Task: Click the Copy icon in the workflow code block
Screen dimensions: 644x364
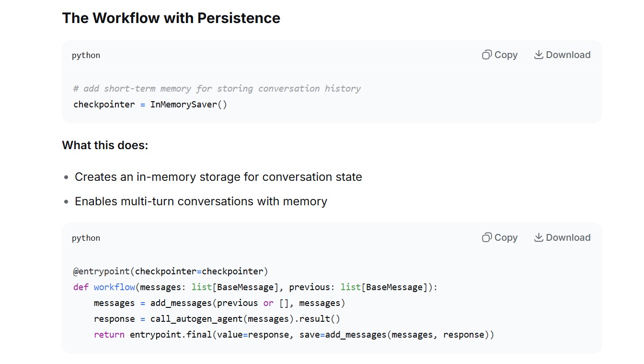Action: [487, 237]
